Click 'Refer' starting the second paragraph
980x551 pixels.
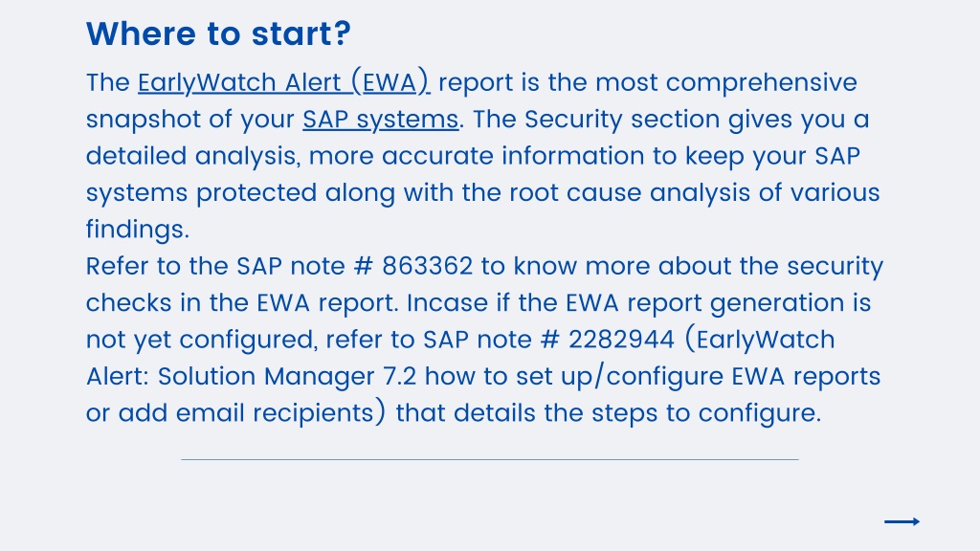click(x=117, y=266)
